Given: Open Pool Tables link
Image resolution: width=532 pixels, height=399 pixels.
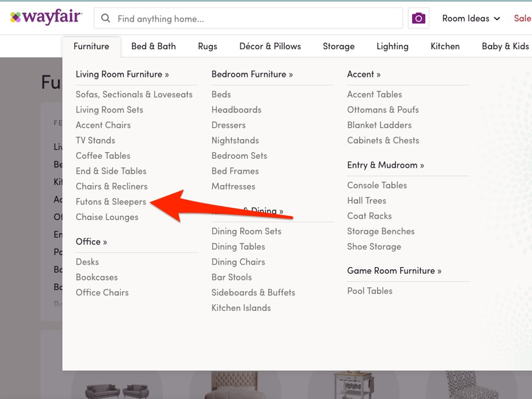Looking at the screenshot, I should pyautogui.click(x=370, y=291).
